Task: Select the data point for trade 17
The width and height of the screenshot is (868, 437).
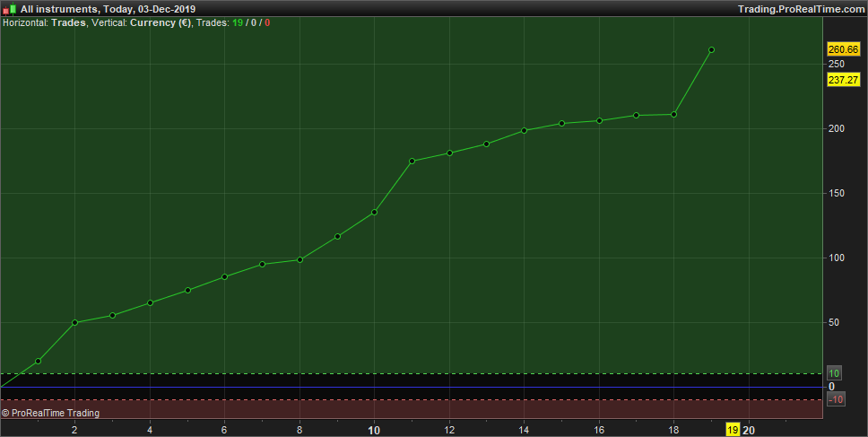Action: click(x=636, y=115)
